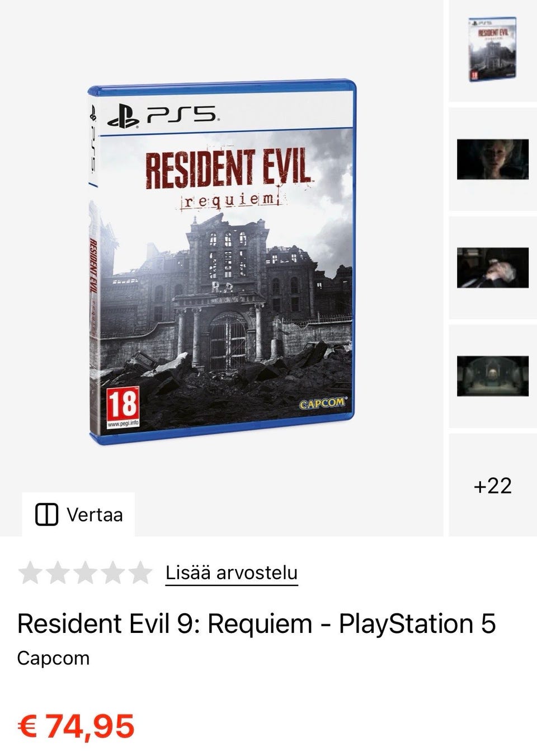537x756 pixels.
Task: Select the first rating star
Action: click(x=30, y=573)
